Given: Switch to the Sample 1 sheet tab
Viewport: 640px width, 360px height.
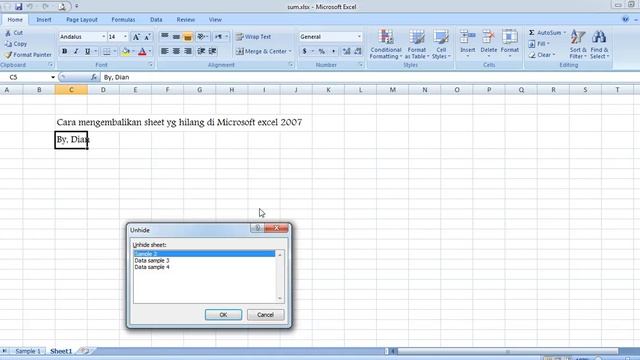Looking at the screenshot, I should (x=28, y=351).
